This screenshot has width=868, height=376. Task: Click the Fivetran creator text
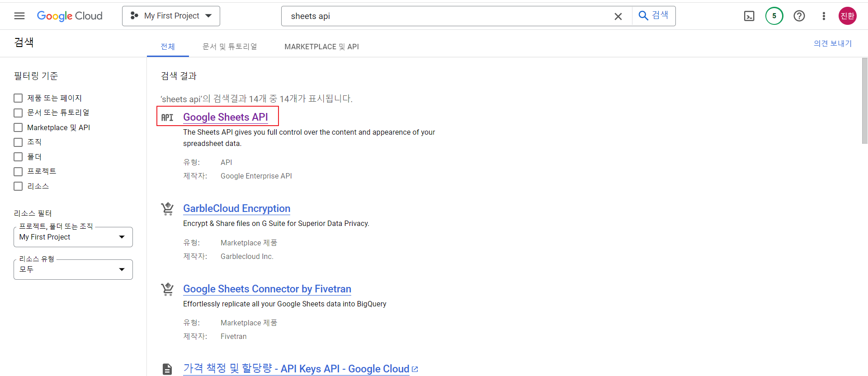point(234,336)
